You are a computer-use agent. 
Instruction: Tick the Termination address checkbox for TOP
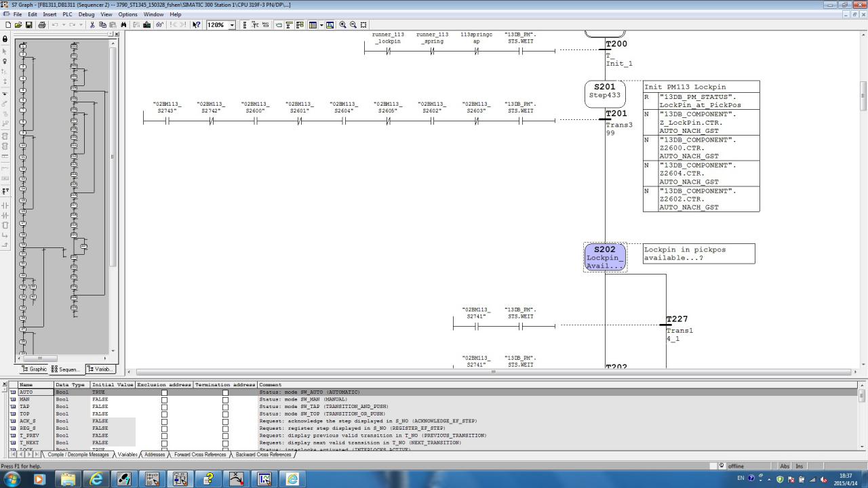click(x=225, y=414)
